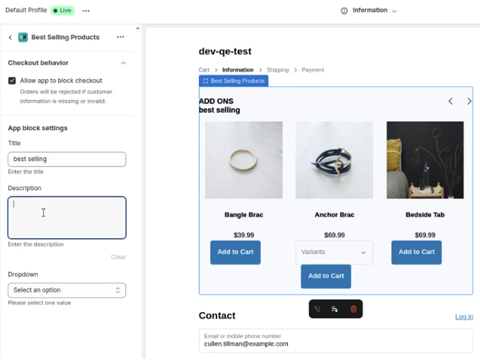Collapse the Checkout behavior section
The image size is (480, 360).
123,63
